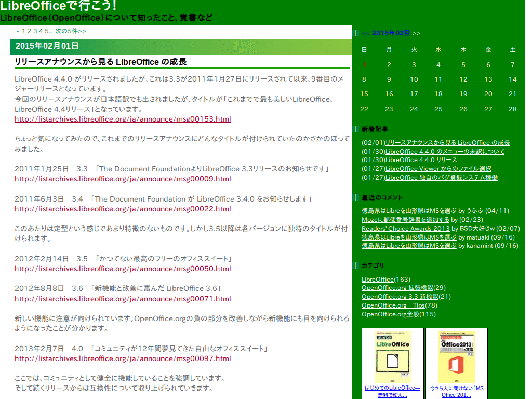Go to page 5 in pagination
Viewport: 532px width, 399px height.
47,31
